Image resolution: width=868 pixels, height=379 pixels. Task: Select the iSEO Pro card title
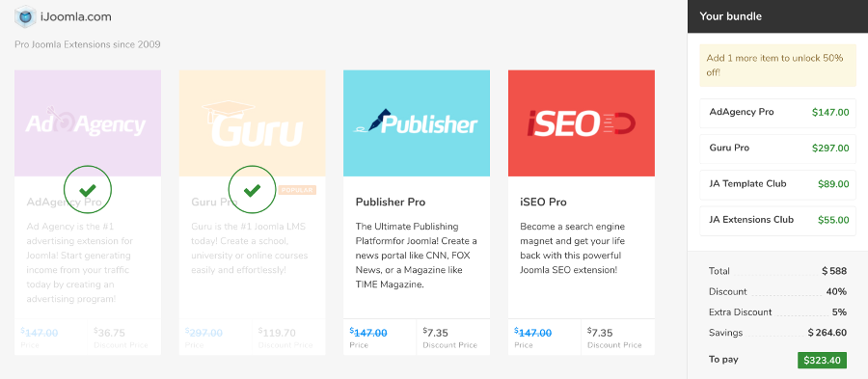[543, 202]
